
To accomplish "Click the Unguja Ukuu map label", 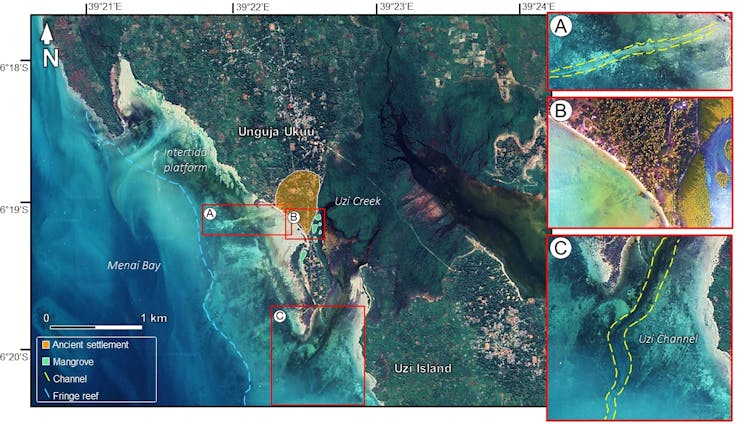I will coord(278,132).
